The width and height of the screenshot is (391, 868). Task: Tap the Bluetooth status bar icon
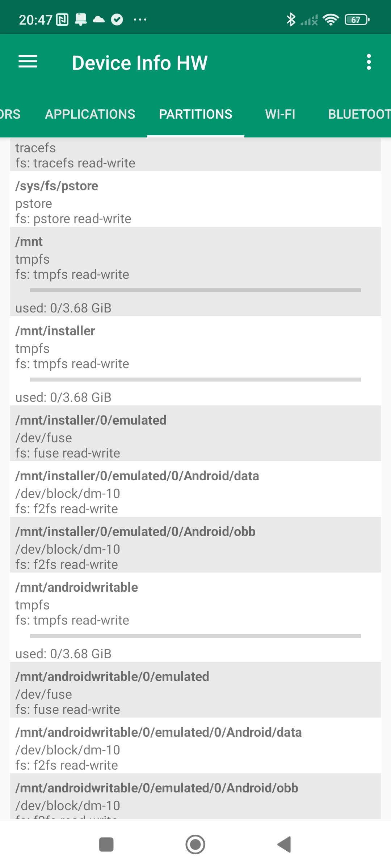point(291,20)
